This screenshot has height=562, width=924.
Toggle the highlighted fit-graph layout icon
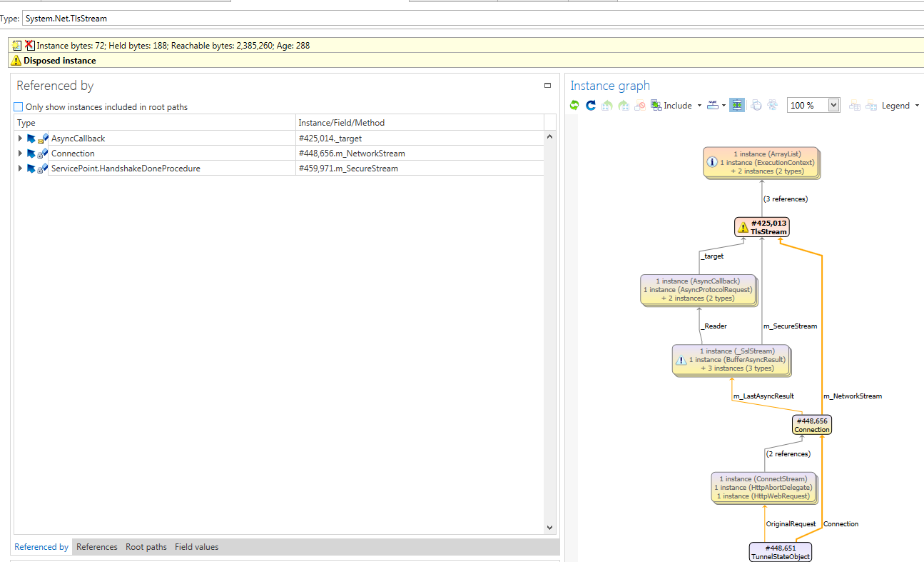pyautogui.click(x=737, y=106)
